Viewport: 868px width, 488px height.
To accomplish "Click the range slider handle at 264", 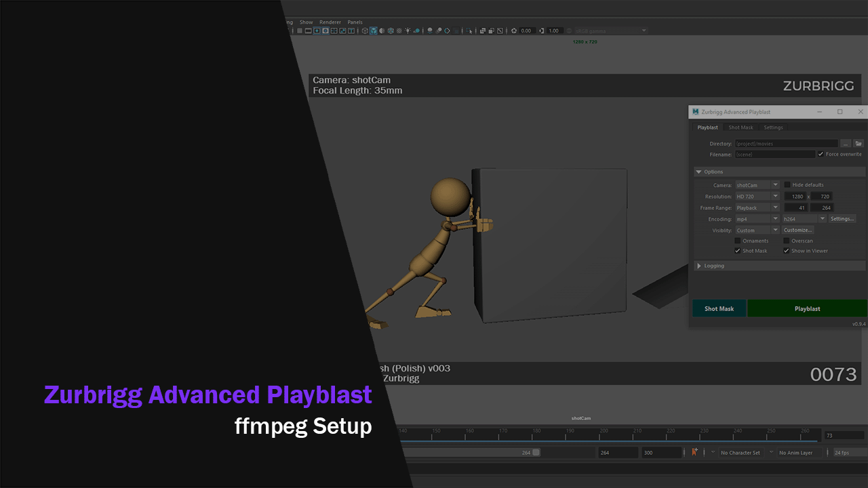I will (x=536, y=453).
